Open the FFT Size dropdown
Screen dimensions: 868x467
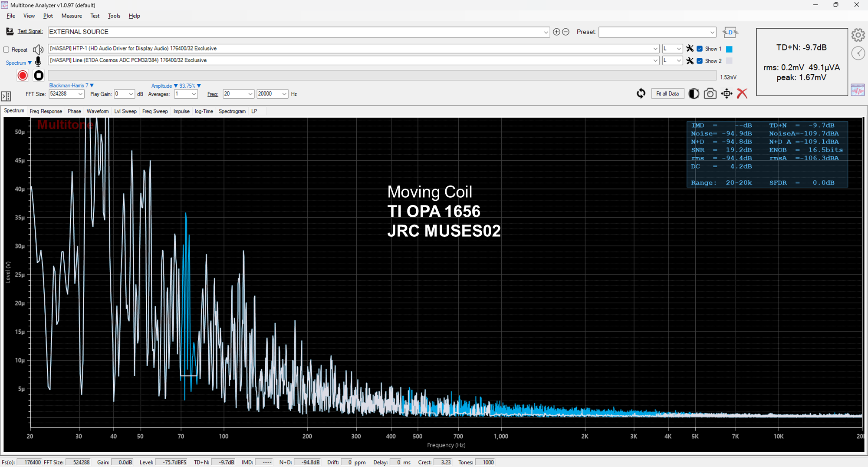(80, 94)
